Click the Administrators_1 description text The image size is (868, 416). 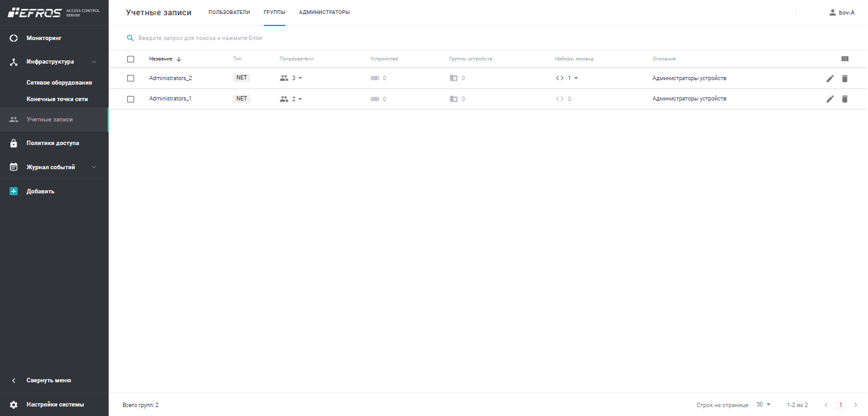689,99
